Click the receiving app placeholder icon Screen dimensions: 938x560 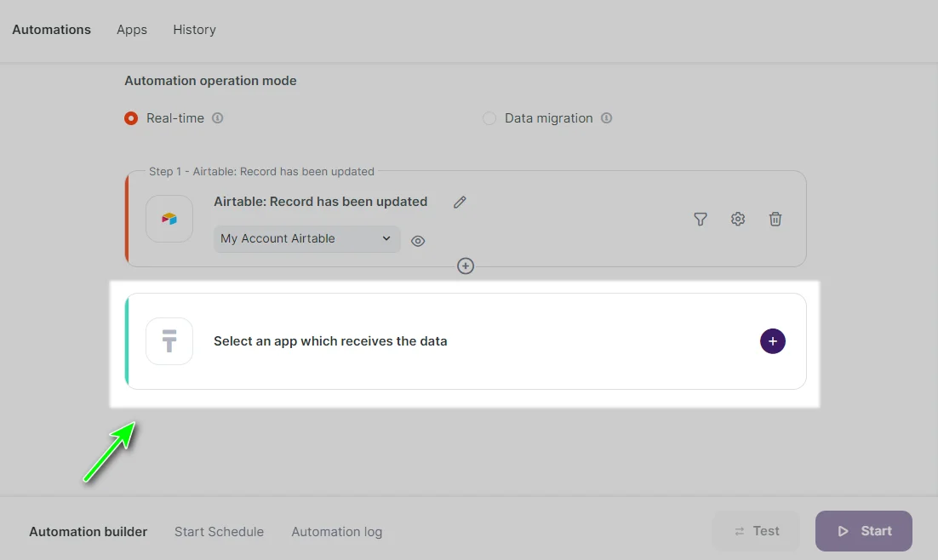pos(169,340)
